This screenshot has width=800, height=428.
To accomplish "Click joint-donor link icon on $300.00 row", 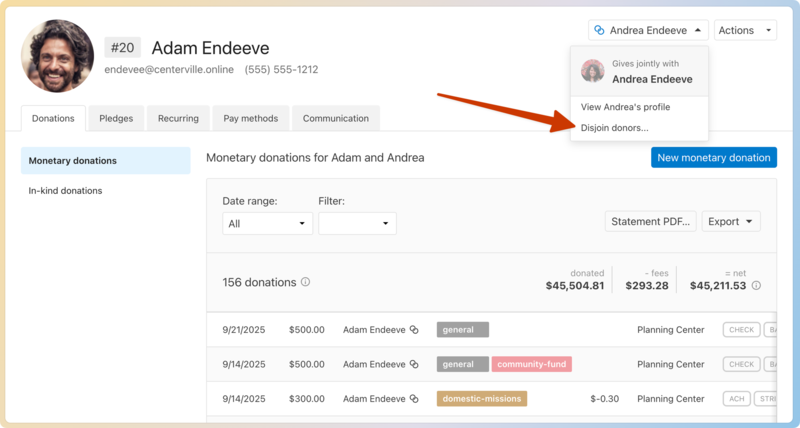I will pos(412,398).
